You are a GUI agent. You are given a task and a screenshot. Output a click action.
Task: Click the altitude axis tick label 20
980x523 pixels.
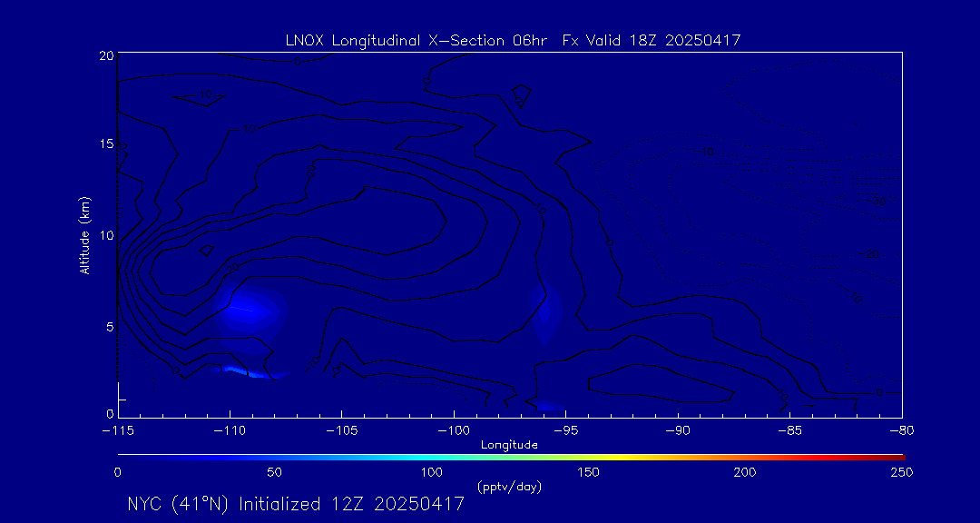[x=106, y=55]
